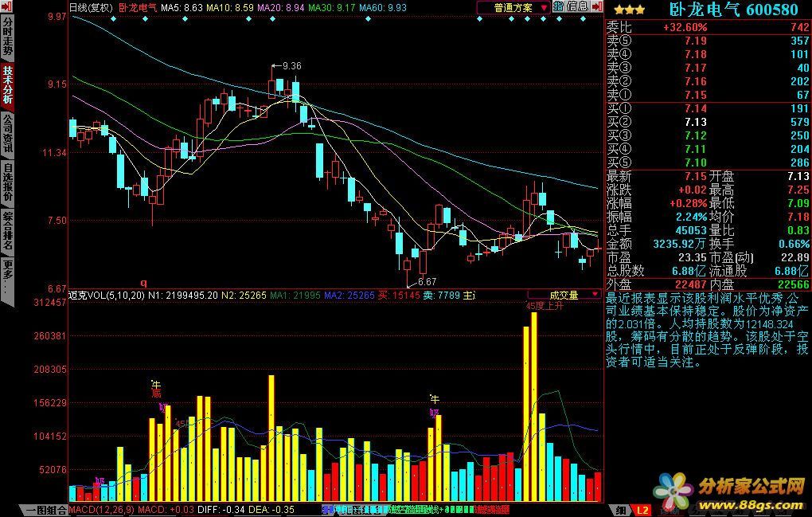Click the MA30: 9.17 label
The image size is (812, 517).
(x=331, y=8)
